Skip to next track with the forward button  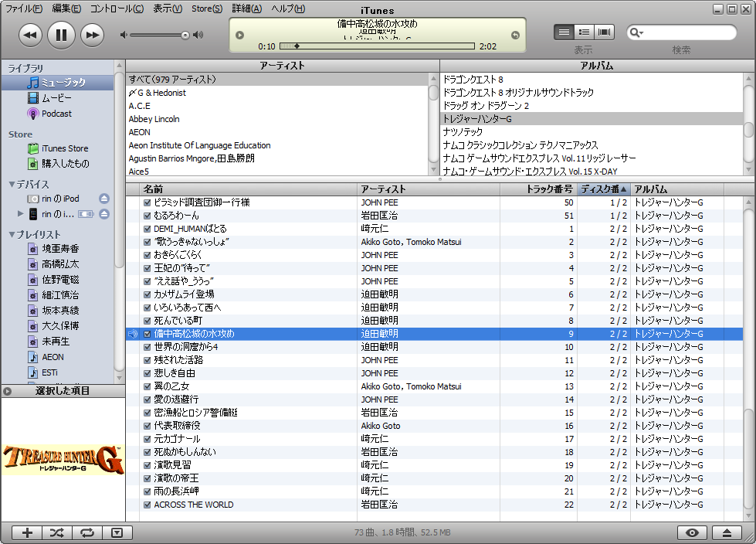click(x=92, y=36)
